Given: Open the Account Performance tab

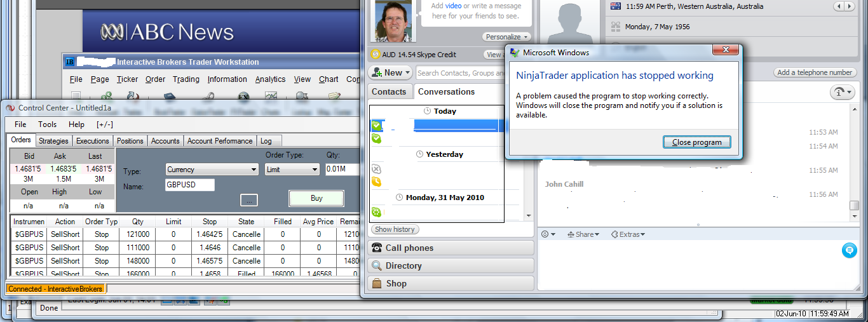Looking at the screenshot, I should [x=220, y=141].
